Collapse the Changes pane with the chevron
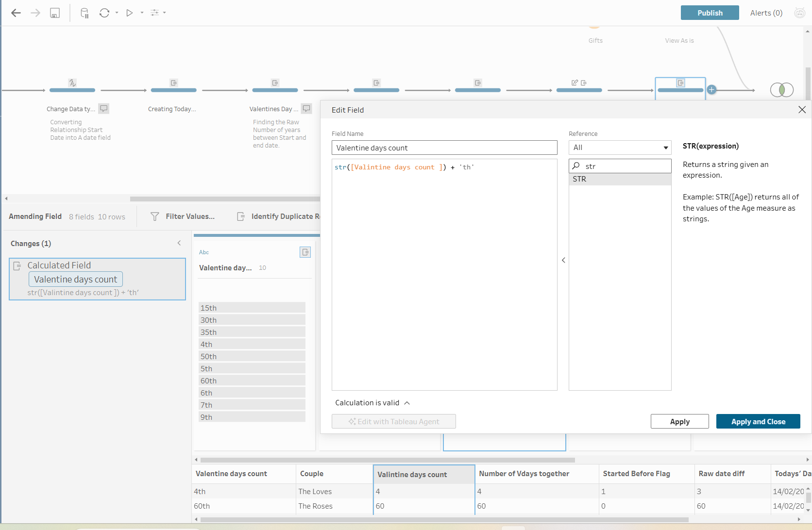The height and width of the screenshot is (530, 812). [179, 243]
